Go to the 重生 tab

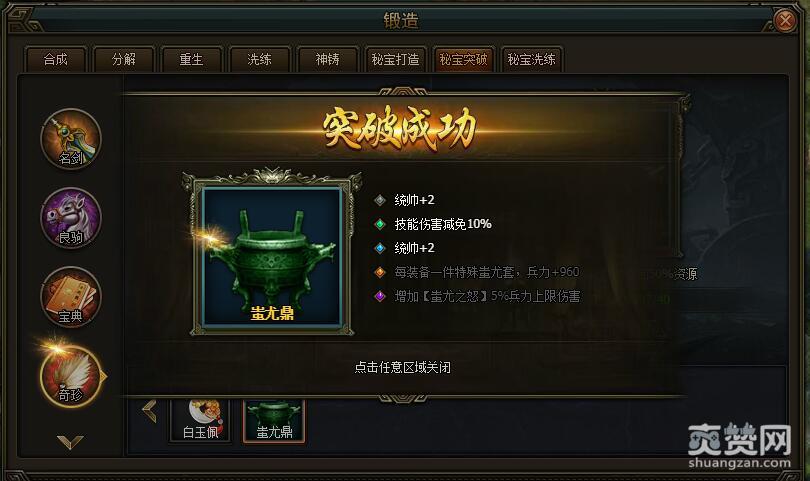tap(192, 59)
